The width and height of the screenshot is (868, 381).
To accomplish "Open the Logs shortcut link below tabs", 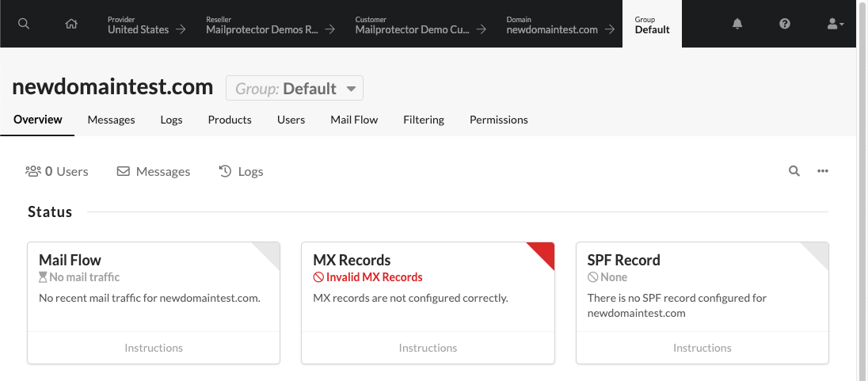I will click(242, 172).
